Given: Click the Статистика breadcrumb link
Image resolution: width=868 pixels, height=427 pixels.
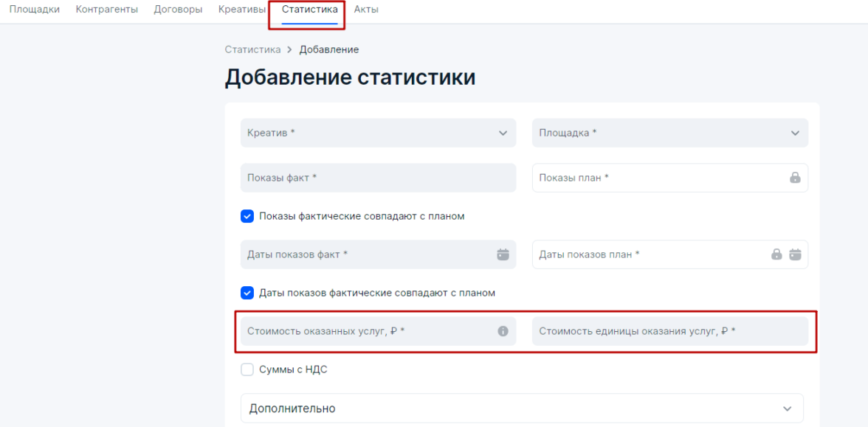Looking at the screenshot, I should tap(252, 50).
